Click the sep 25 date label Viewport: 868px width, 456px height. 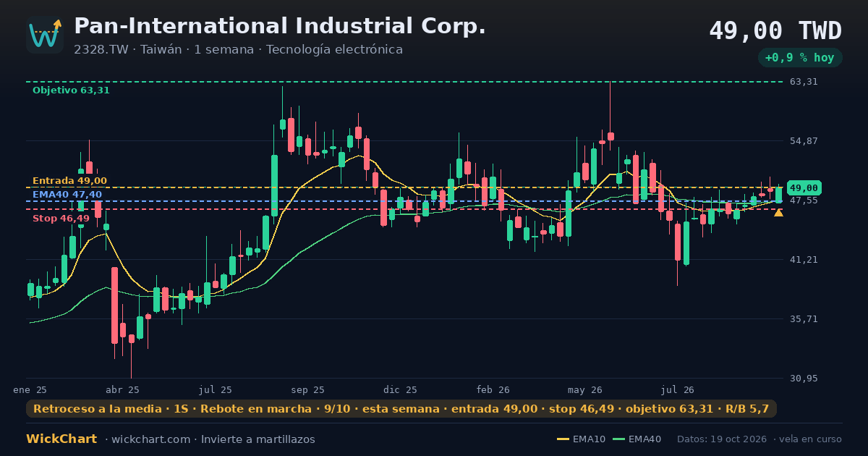point(308,389)
